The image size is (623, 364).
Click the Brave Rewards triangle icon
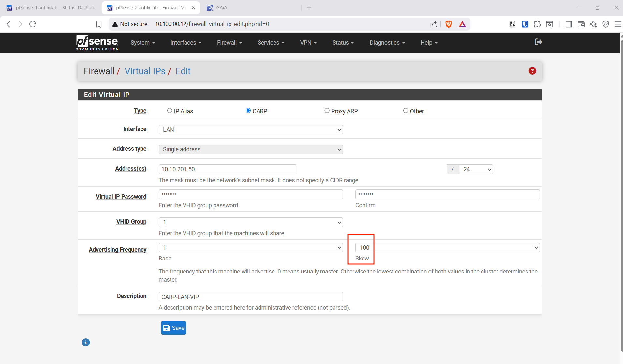(462, 24)
